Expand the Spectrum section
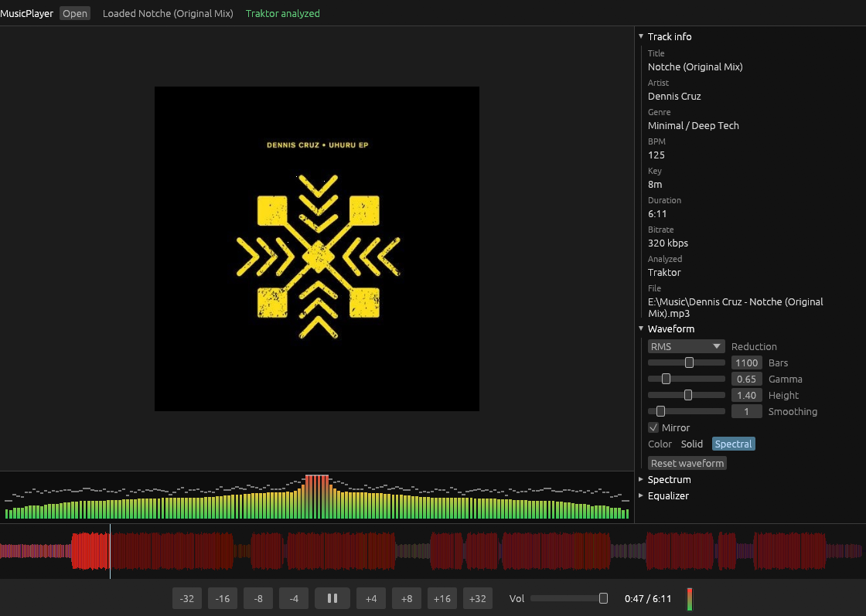This screenshot has height=616, width=866. (641, 479)
